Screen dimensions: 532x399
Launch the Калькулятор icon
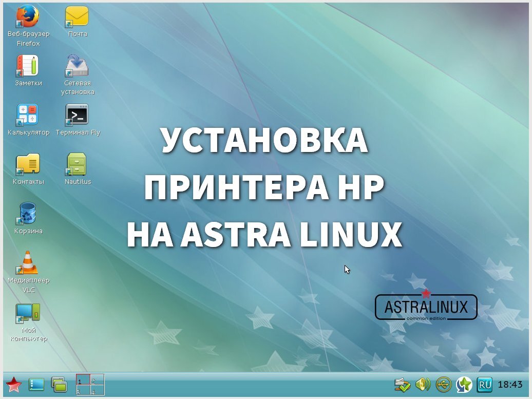pos(28,115)
